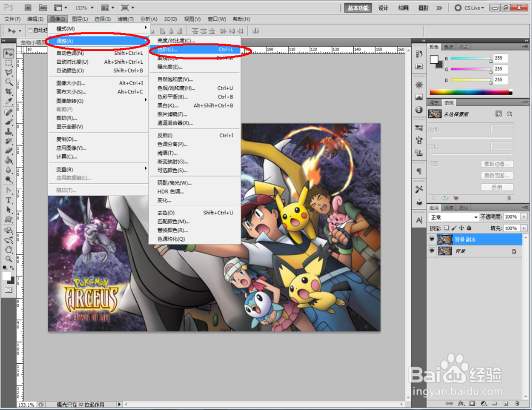Select the History Brush tool
The height and width of the screenshot is (410, 532).
[9, 141]
